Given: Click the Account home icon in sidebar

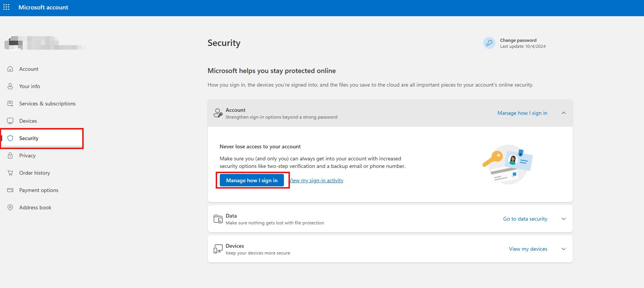Looking at the screenshot, I should [10, 69].
